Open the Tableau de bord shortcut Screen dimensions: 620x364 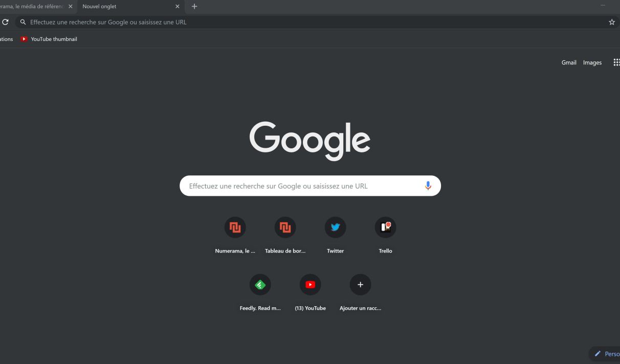(x=285, y=227)
